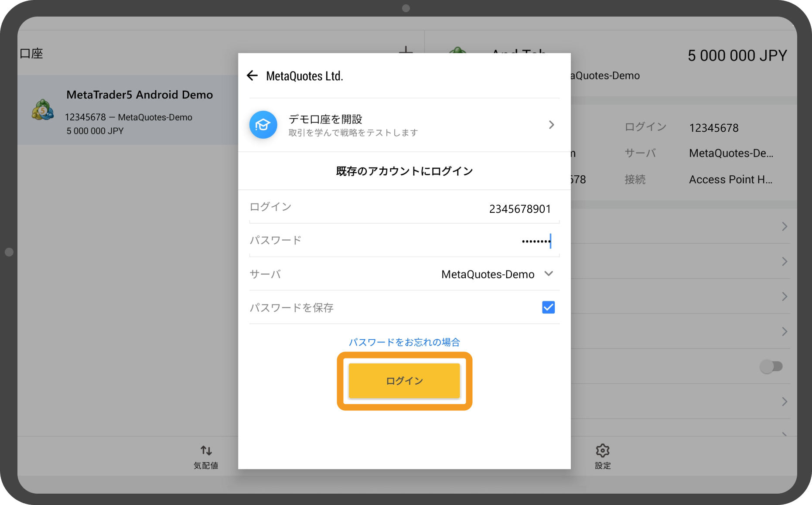Focus the パスワード field

click(x=404, y=241)
